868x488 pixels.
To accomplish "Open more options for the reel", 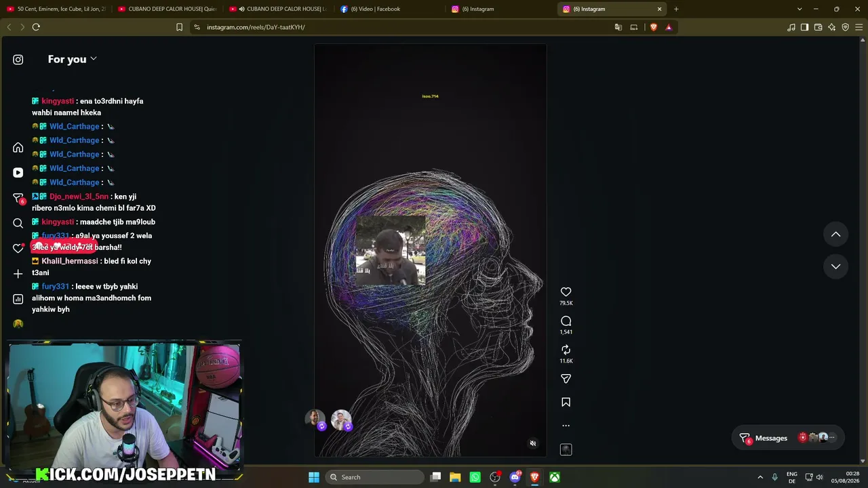I will tap(566, 426).
